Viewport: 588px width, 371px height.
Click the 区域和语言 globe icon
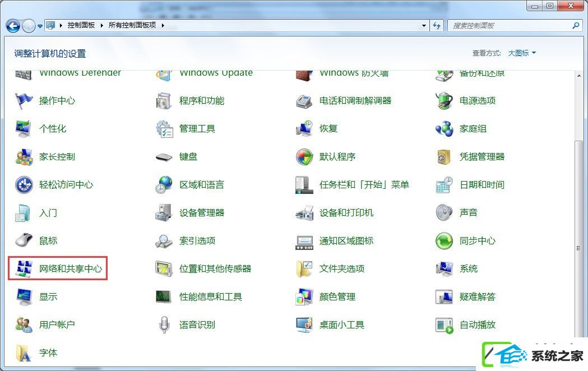[x=164, y=185]
